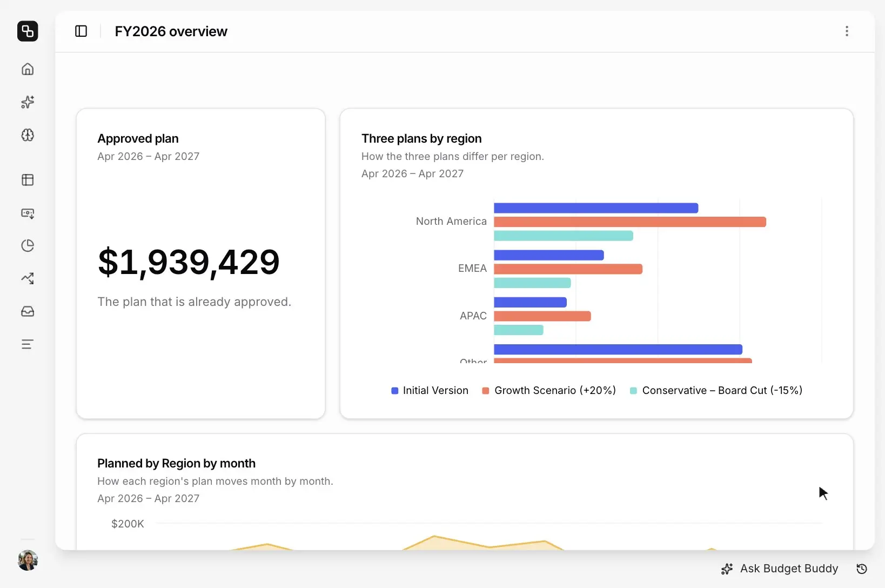
Task: Click the APAC axis label
Action: (x=473, y=316)
